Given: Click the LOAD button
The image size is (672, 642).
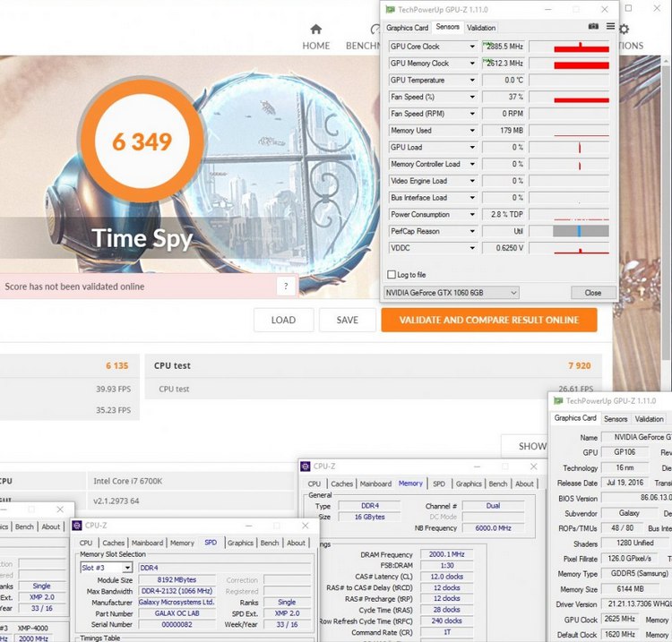Looking at the screenshot, I should click(283, 320).
